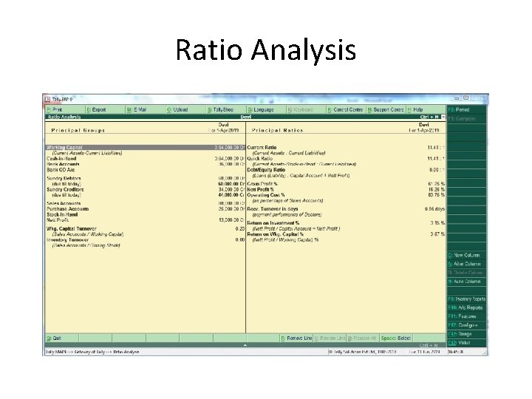Image resolution: width=532 pixels, height=399 pixels.
Task: Click A: Alter Column
Action: pos(466,264)
